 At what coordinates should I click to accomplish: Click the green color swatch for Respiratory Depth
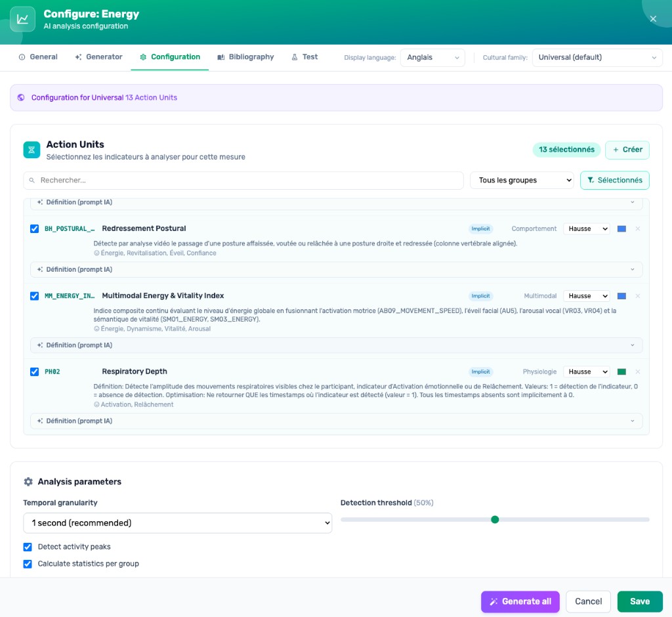point(621,372)
